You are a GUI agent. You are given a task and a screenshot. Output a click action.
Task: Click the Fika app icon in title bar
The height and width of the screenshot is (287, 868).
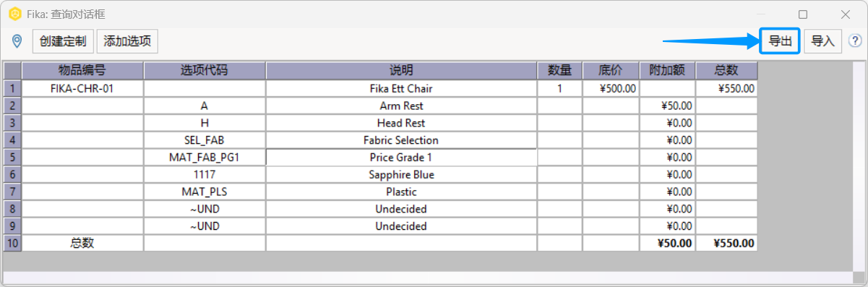click(13, 14)
